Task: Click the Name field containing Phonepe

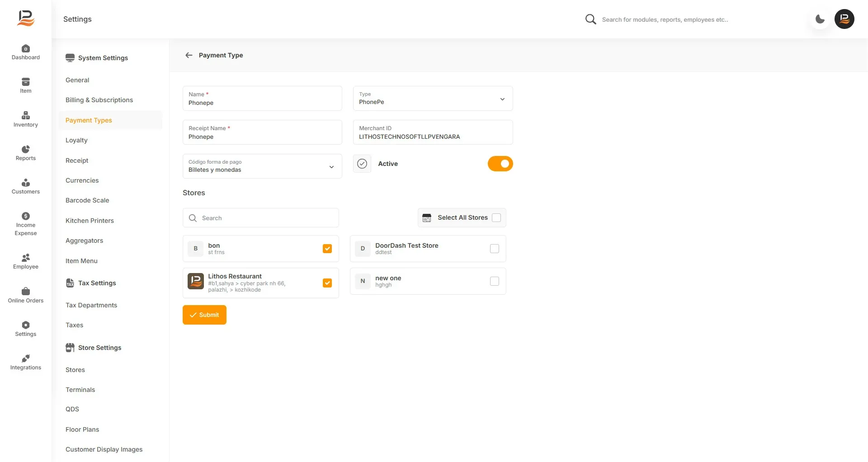Action: (262, 99)
